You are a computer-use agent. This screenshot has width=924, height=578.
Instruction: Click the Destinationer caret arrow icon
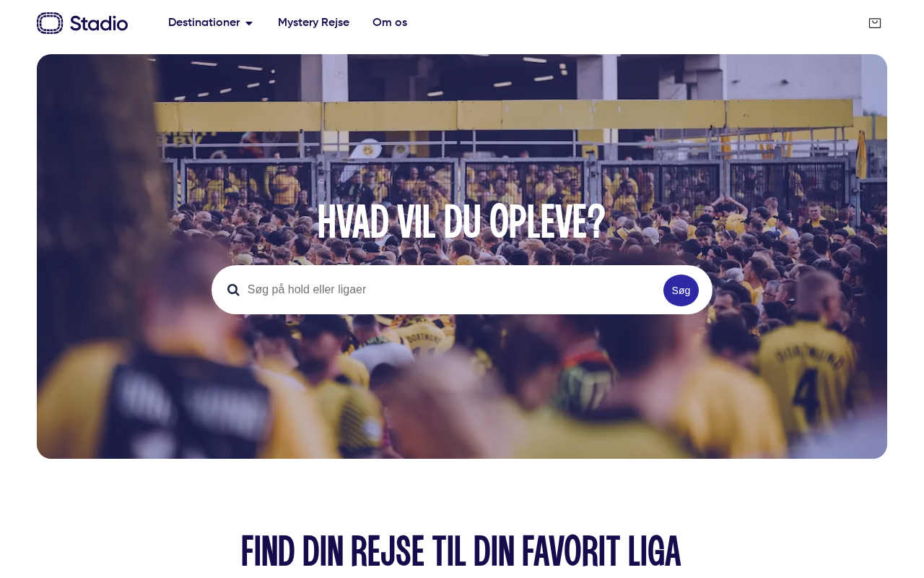tap(249, 23)
